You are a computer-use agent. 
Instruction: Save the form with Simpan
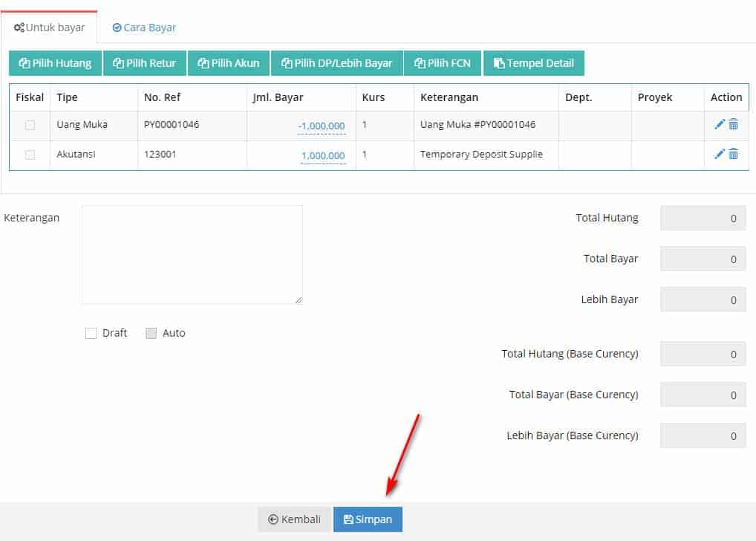pos(368,519)
